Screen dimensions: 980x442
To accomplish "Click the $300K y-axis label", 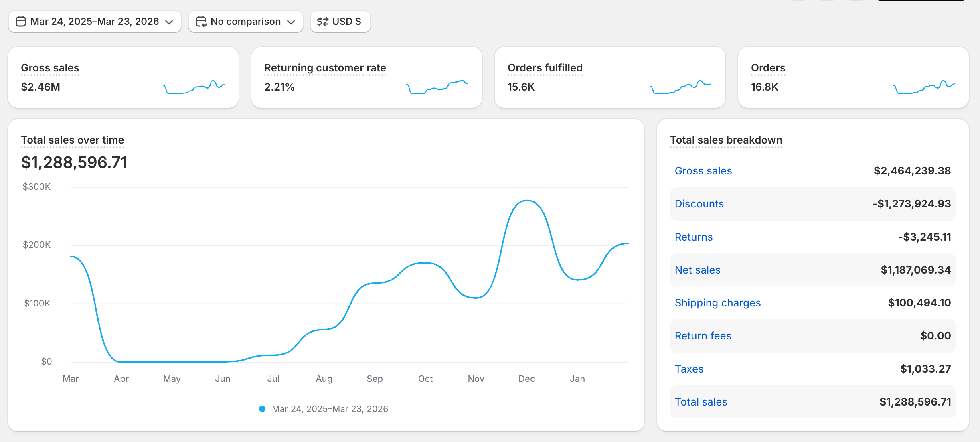I will [x=36, y=187].
